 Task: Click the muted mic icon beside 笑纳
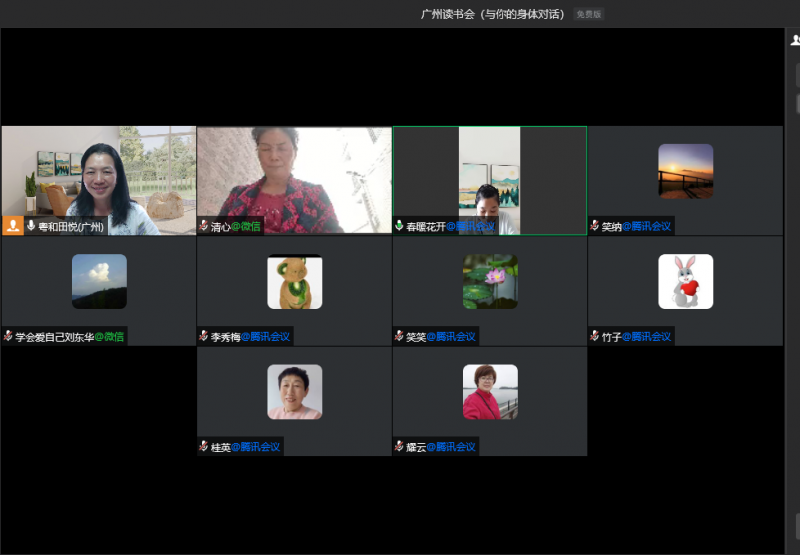click(595, 226)
